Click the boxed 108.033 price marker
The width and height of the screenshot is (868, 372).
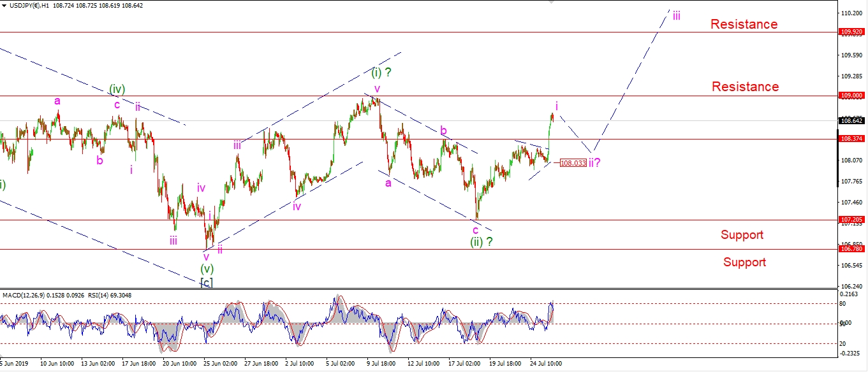click(572, 163)
